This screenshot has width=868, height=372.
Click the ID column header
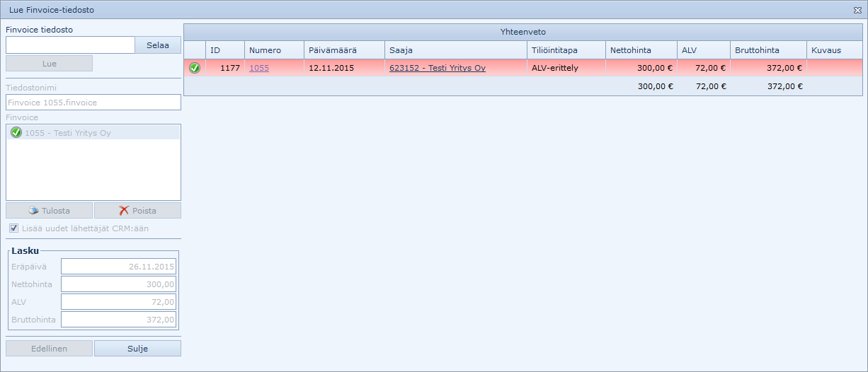(x=225, y=50)
